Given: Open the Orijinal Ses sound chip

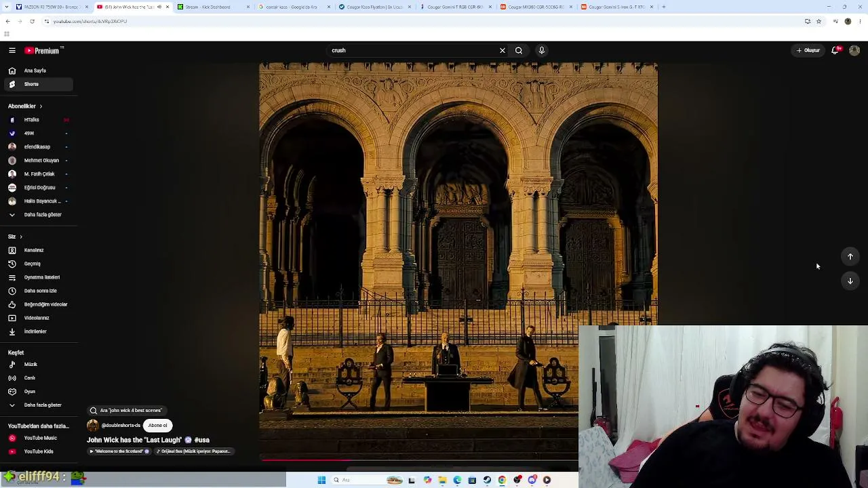Looking at the screenshot, I should tap(194, 451).
